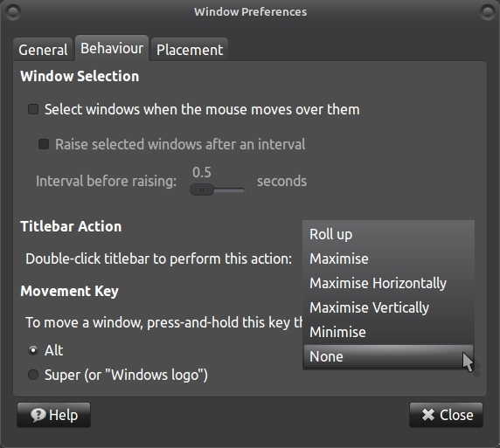Select Maximise in the titlebar action list
Image resolution: width=500 pixels, height=448 pixels.
(388, 258)
